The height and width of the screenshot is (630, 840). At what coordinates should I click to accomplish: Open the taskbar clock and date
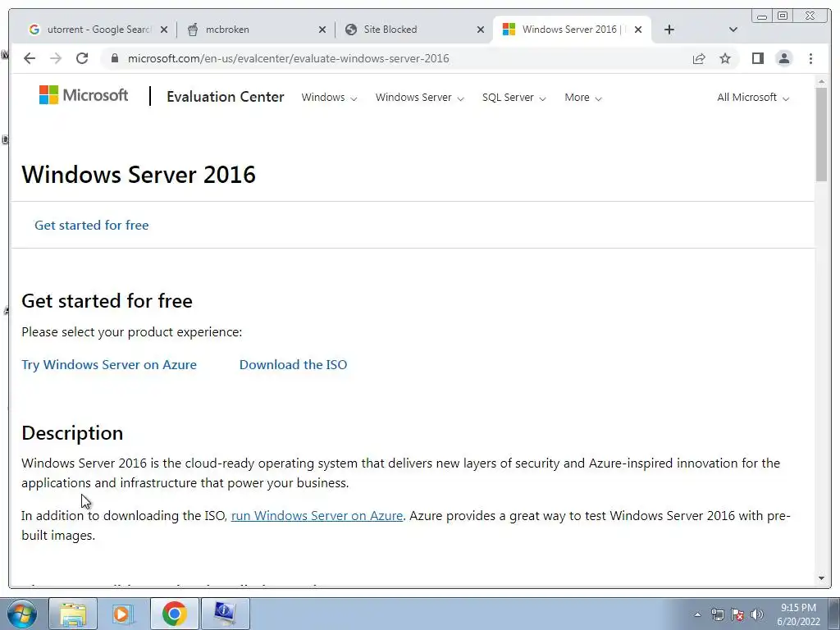point(798,614)
